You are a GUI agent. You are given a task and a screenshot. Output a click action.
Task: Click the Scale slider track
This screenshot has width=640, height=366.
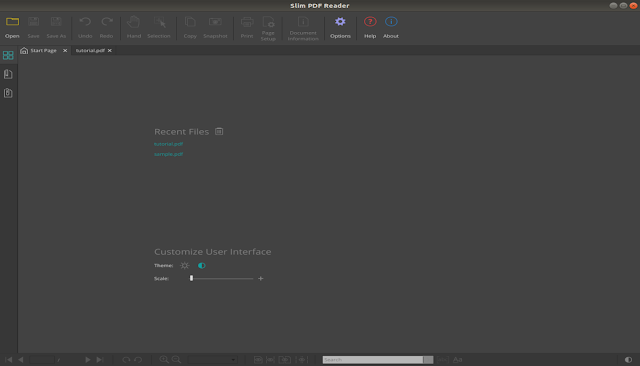[222, 278]
